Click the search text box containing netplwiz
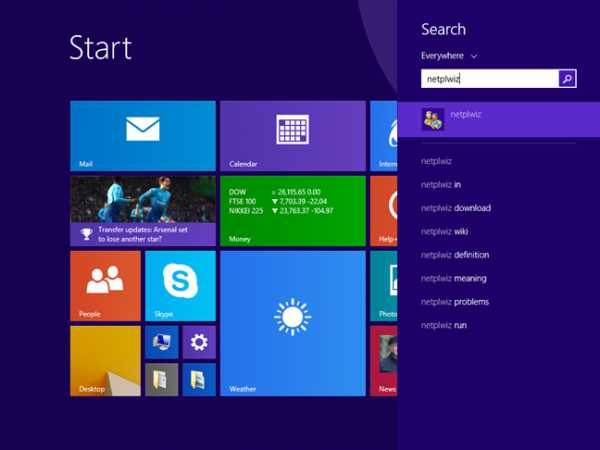600x450 pixels. (490, 78)
